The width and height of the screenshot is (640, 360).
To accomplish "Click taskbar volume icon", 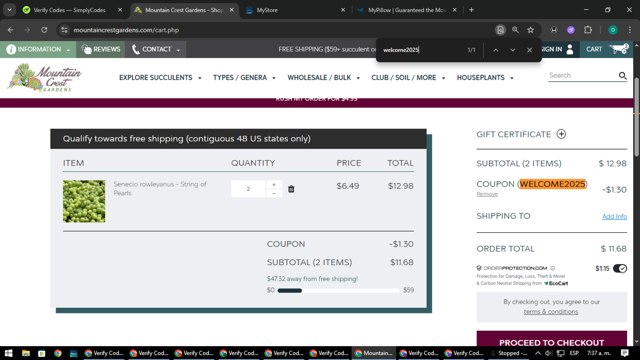I will click(x=548, y=353).
